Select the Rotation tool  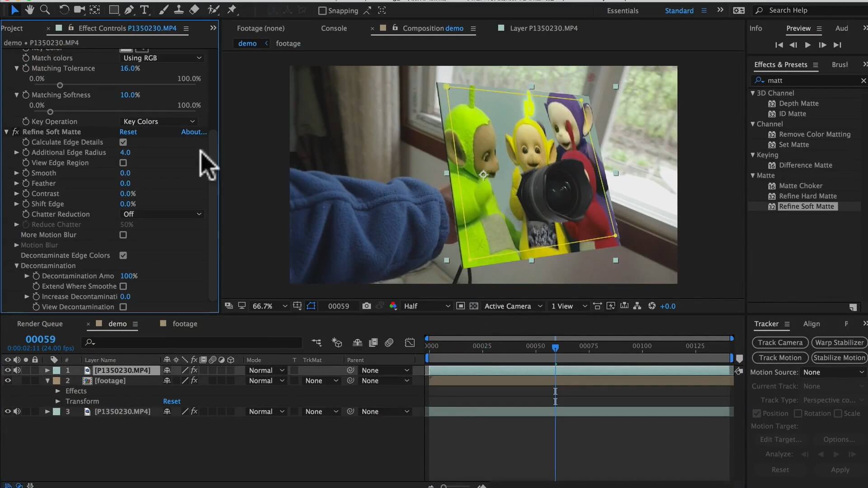coord(64,9)
